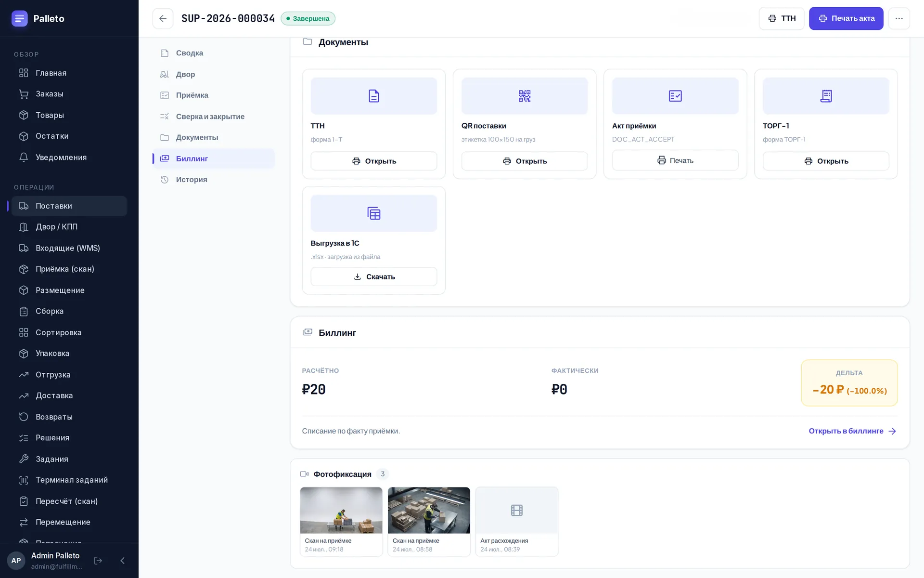Click Печать акта button
This screenshot has height=578, width=924.
click(x=846, y=18)
